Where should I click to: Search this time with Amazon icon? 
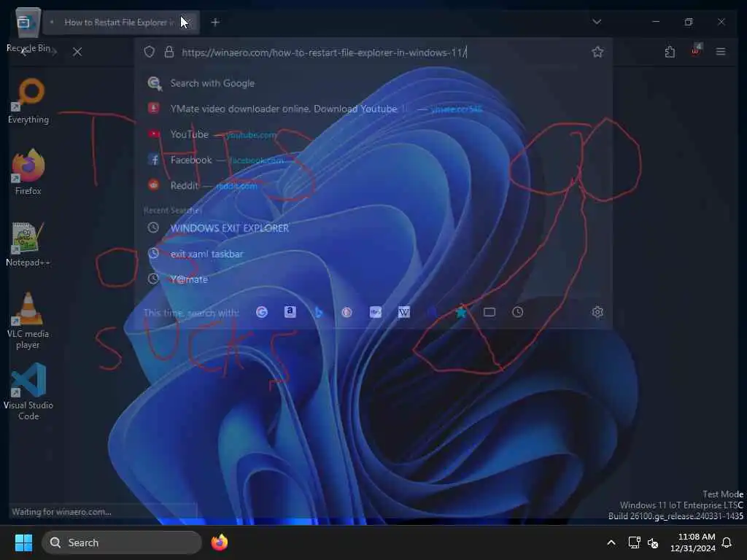(290, 312)
